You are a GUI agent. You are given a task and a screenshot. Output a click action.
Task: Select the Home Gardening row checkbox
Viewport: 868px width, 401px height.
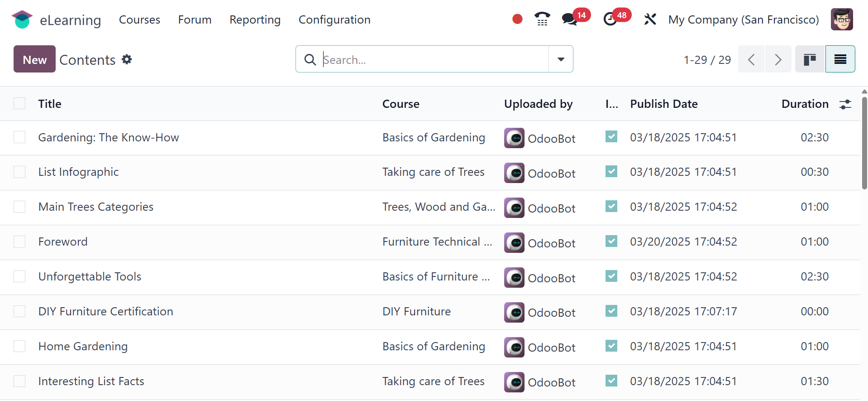tap(19, 346)
